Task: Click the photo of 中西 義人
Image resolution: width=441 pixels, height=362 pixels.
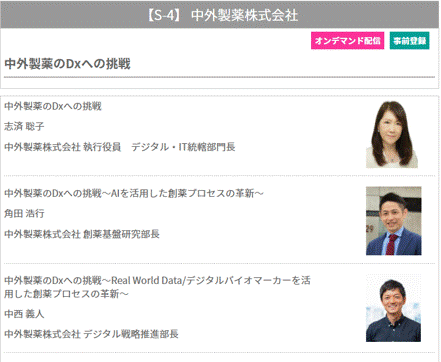Action: (x=393, y=308)
